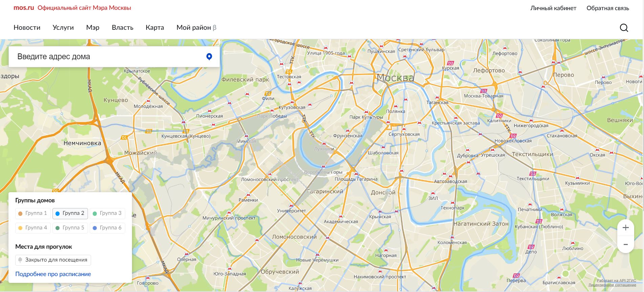
Task: Click the Кутузовская metro station icon
Action: [x=292, y=102]
